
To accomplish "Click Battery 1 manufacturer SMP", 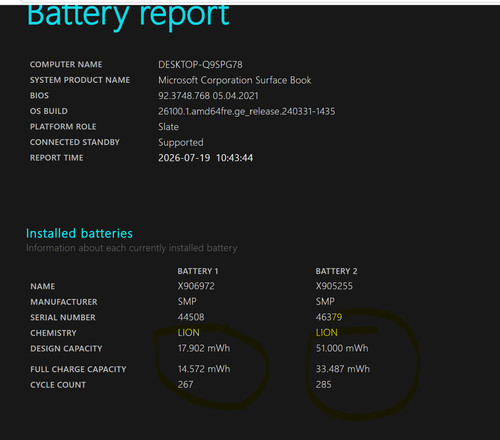I will [x=187, y=302].
